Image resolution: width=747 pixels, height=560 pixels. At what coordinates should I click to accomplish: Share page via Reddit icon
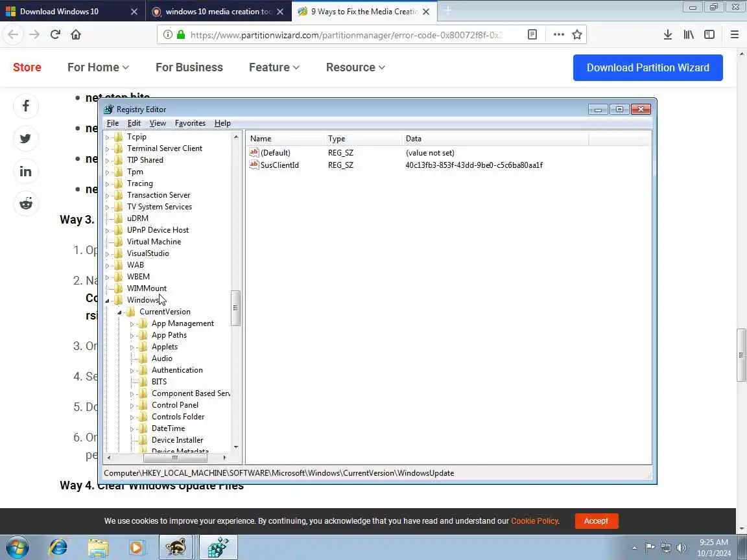[x=26, y=204]
